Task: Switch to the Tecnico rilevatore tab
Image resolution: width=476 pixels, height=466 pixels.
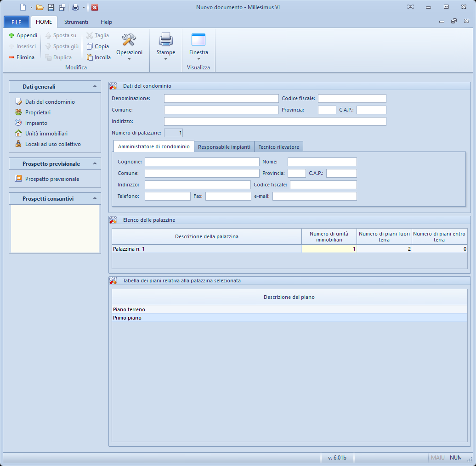Action: pos(279,147)
